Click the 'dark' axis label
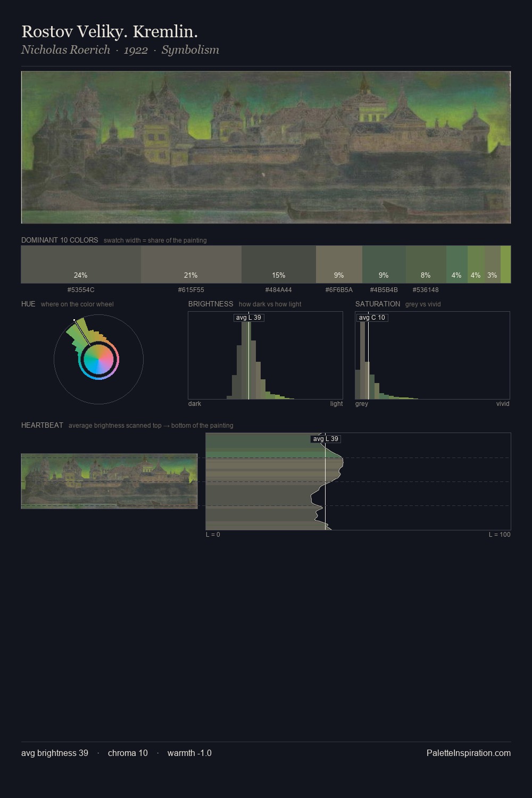 195,404
